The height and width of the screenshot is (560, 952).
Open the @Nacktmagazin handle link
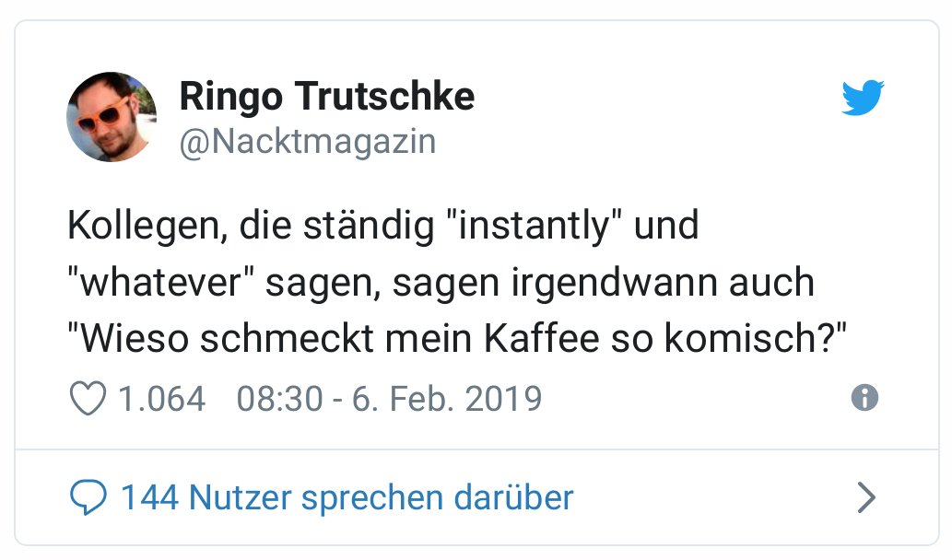tap(307, 143)
